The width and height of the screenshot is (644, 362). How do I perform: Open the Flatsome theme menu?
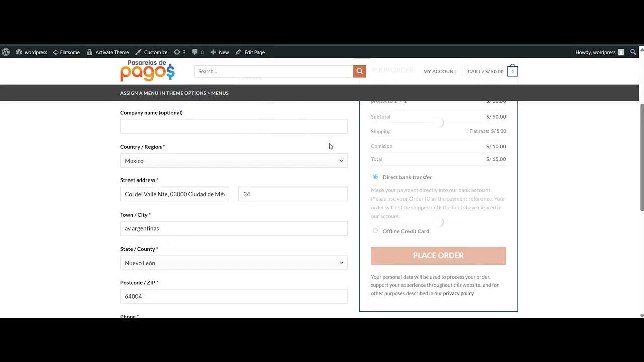(66, 52)
